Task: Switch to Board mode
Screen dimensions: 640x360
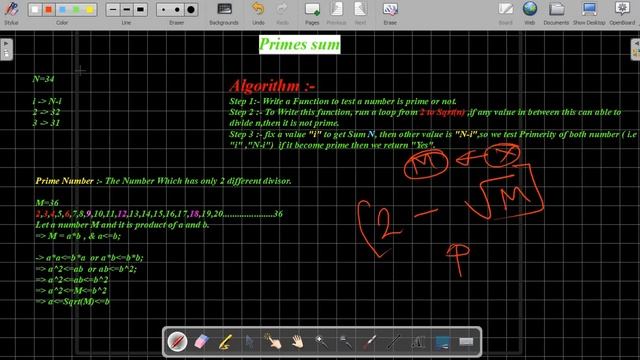Action: click(x=505, y=13)
